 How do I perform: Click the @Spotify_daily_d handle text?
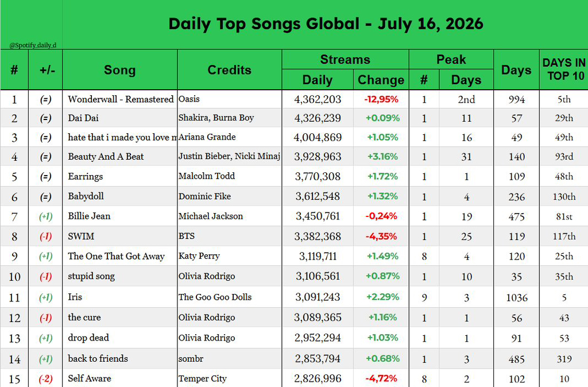click(x=33, y=45)
